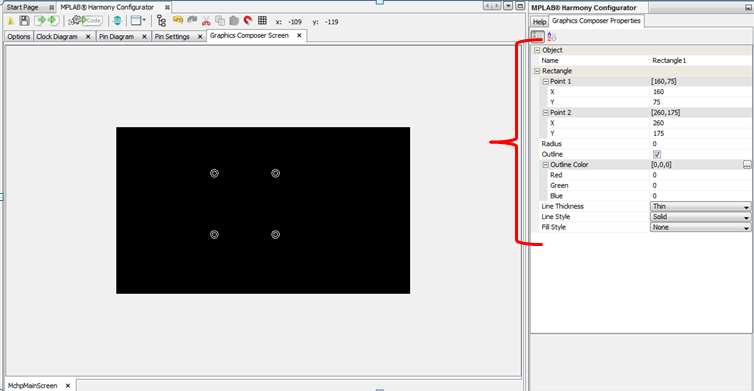Close the Clock Diagram tab
The image size is (754, 391).
tap(88, 37)
